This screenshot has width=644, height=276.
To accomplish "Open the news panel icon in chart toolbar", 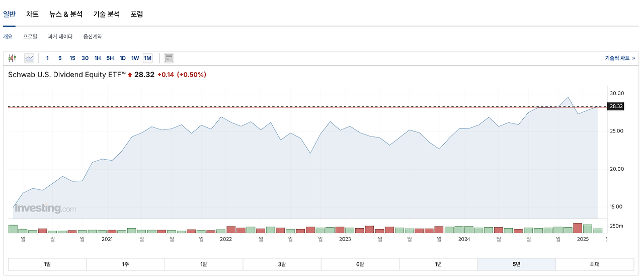I will click(169, 58).
